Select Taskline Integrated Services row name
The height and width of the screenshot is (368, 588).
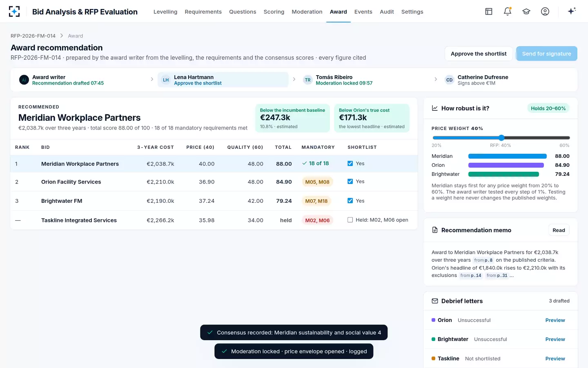[x=79, y=220]
